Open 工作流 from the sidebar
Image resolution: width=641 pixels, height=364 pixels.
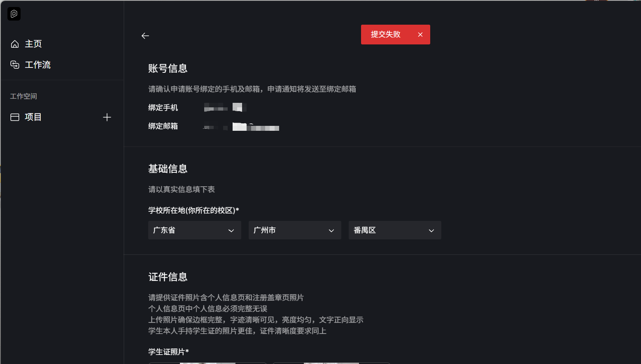[x=38, y=65]
